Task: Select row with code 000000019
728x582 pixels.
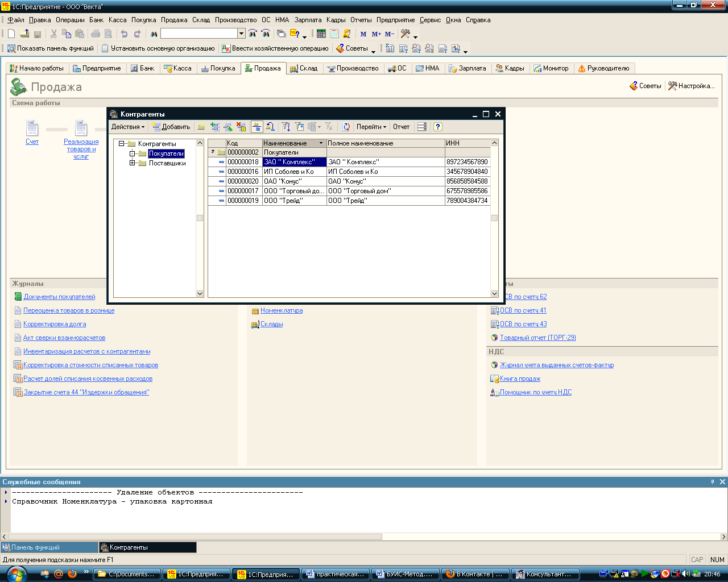Action: [349, 201]
